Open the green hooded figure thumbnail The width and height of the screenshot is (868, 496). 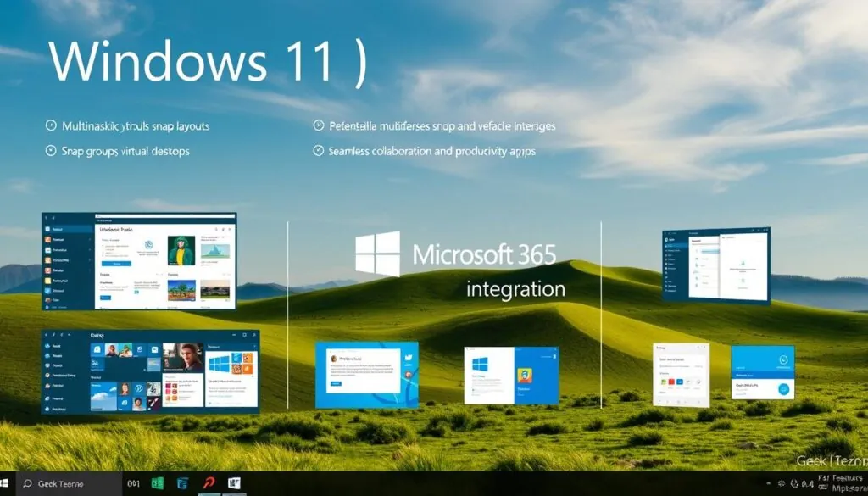(181, 250)
